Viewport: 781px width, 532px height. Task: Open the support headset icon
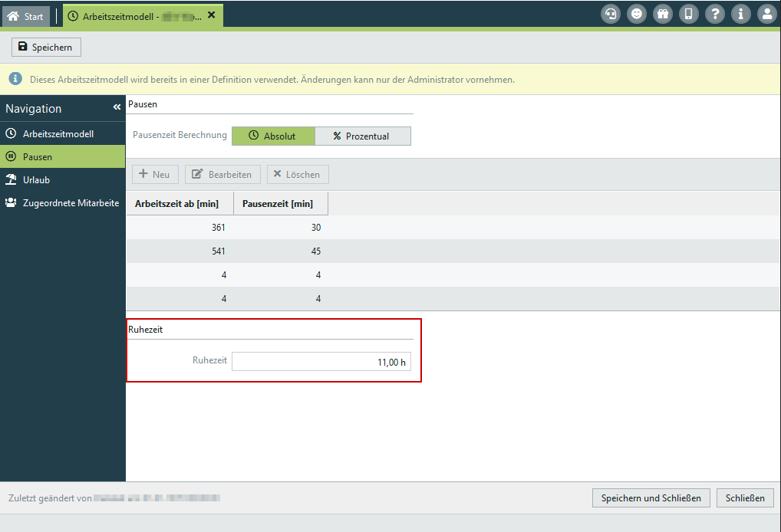pyautogui.click(x=611, y=14)
